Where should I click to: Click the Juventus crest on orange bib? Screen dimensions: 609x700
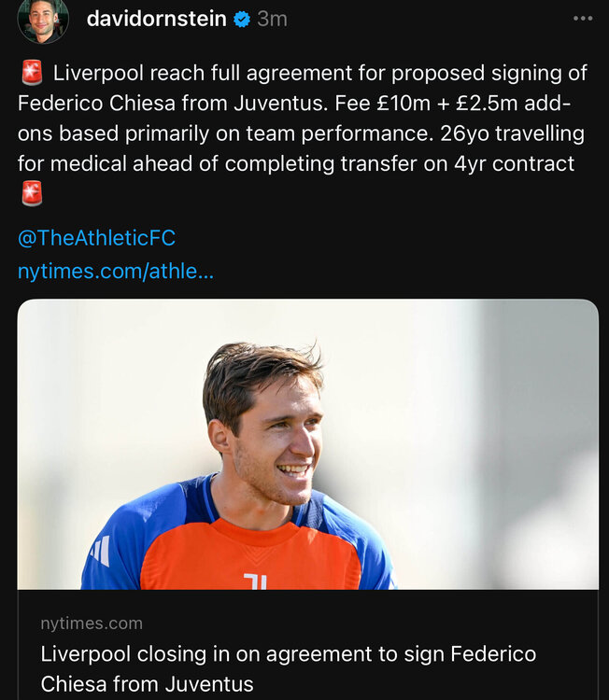(x=256, y=581)
